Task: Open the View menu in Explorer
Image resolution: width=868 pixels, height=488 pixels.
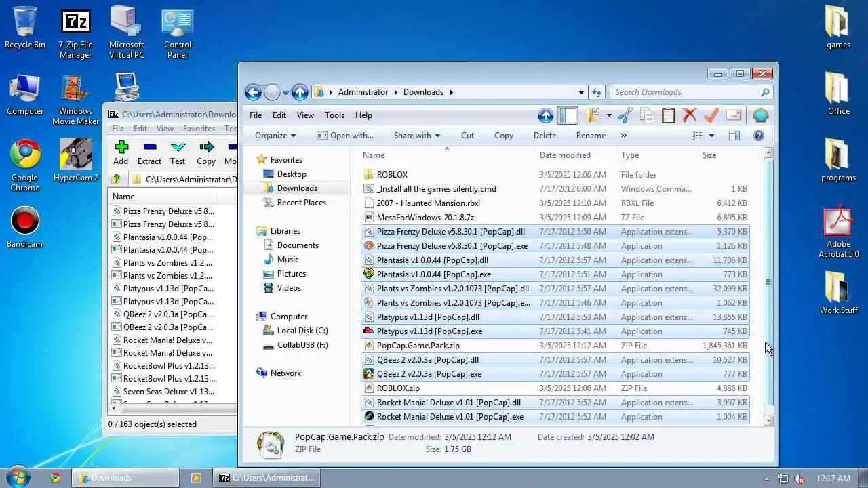Action: point(305,115)
